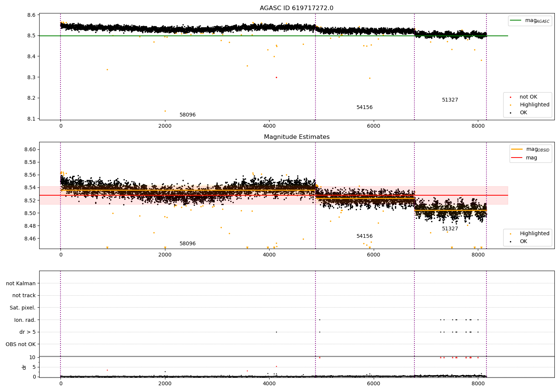Click the 58096 label in middle plot
Image resolution: width=560 pixels, height=392 pixels.
point(187,244)
